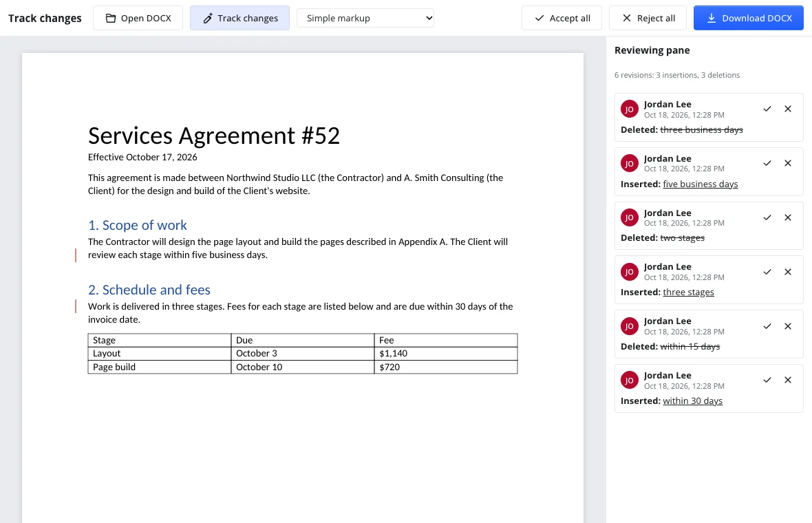
Task: Click the avatar on the 'three stages' card
Action: click(x=629, y=272)
